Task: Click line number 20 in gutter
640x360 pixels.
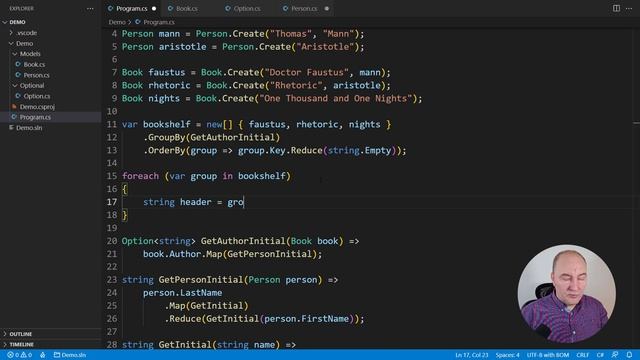Action: [112, 241]
